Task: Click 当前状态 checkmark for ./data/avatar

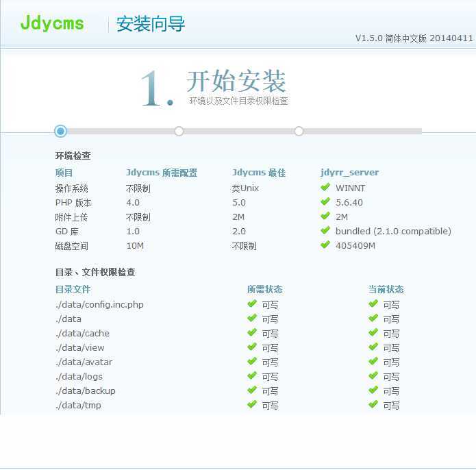Action: pyautogui.click(x=373, y=361)
